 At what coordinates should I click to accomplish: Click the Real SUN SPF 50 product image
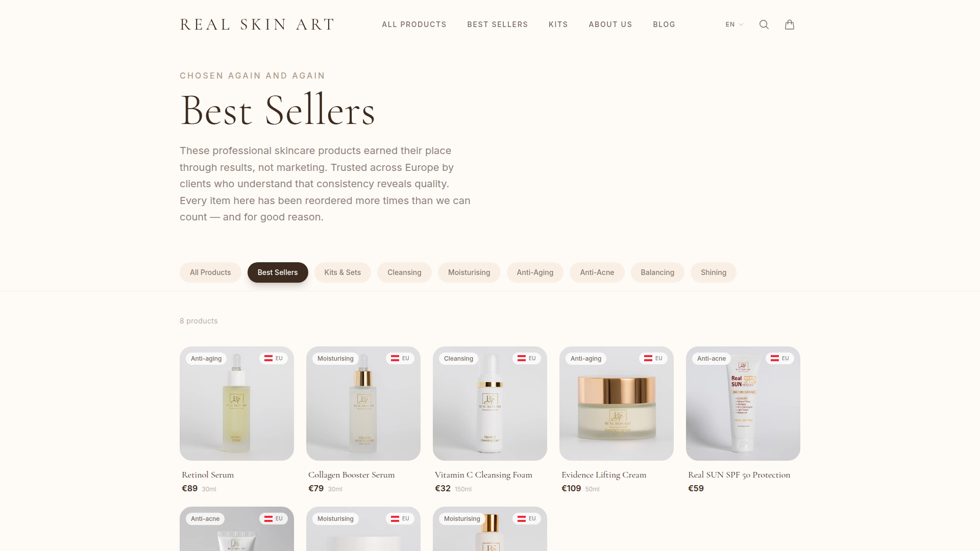743,404
